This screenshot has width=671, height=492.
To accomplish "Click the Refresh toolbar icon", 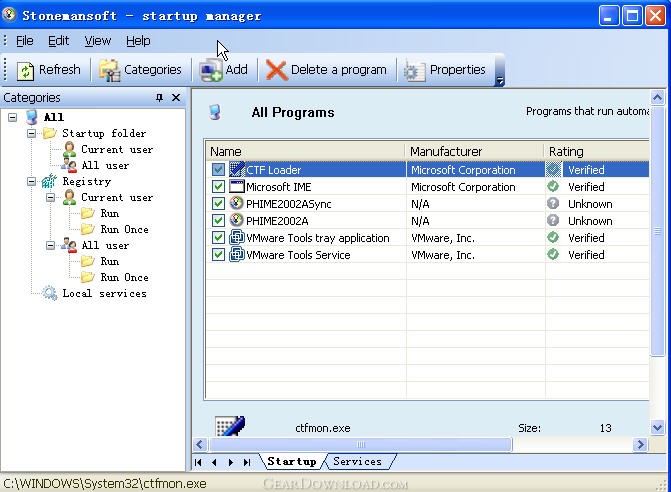I will (26, 70).
